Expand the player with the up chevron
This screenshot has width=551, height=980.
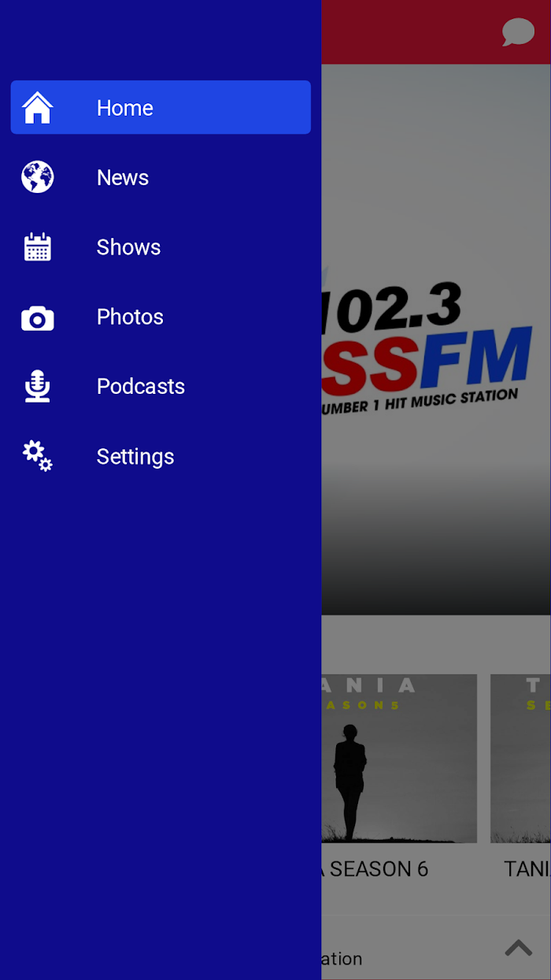518,948
